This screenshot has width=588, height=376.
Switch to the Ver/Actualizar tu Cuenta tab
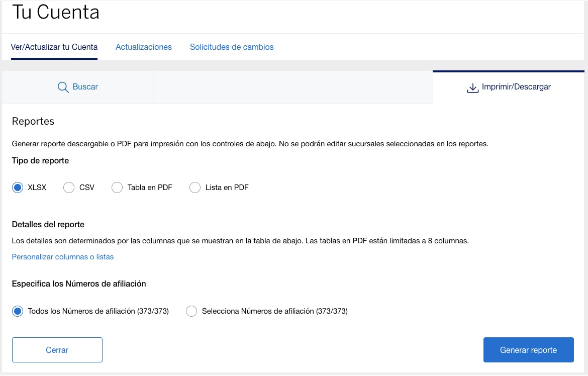(x=54, y=47)
